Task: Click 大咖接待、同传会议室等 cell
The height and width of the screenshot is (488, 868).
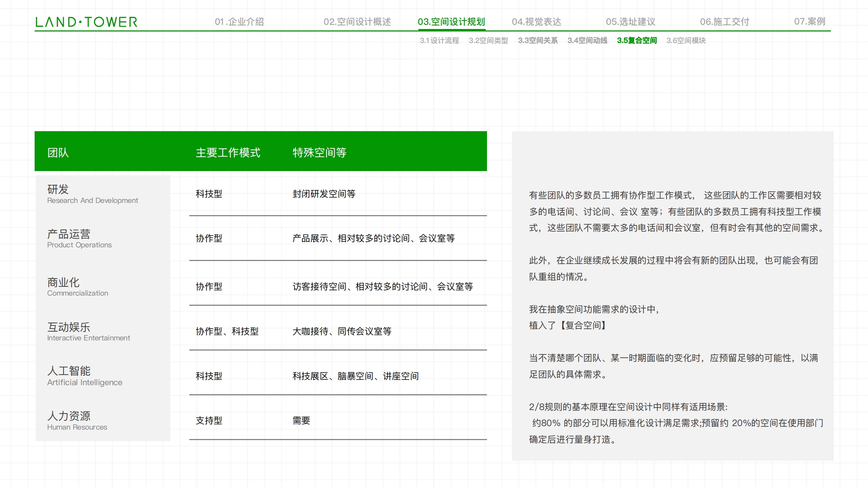Action: coord(342,331)
